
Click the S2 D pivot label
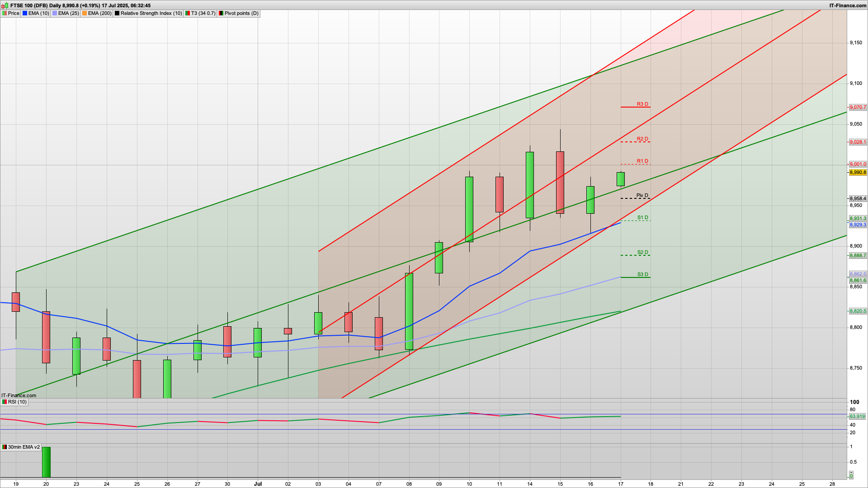[x=643, y=253]
